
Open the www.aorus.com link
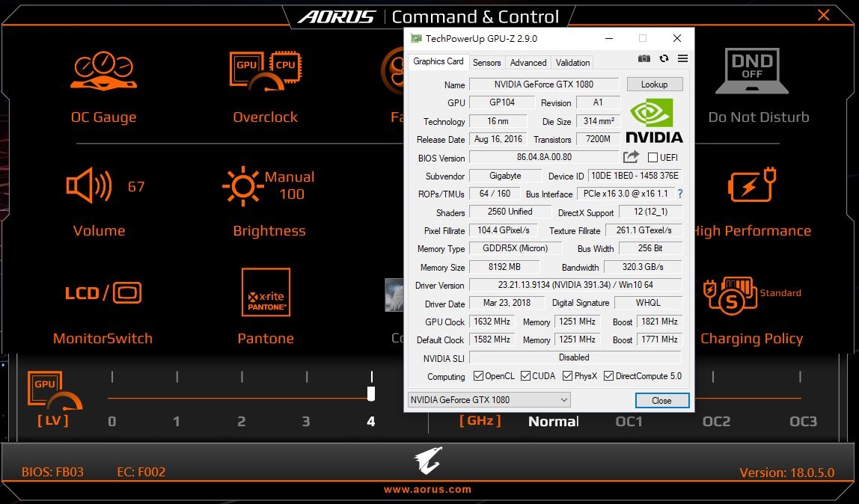[427, 490]
